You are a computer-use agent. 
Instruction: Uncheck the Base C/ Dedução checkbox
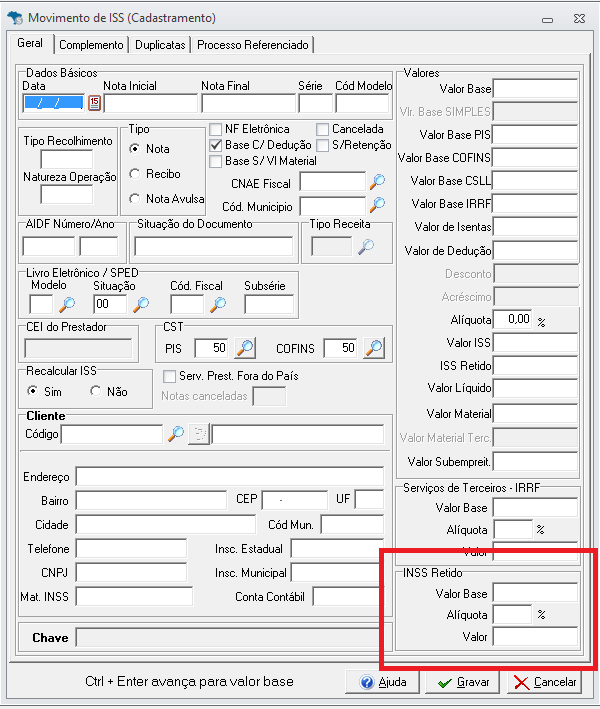[216, 145]
